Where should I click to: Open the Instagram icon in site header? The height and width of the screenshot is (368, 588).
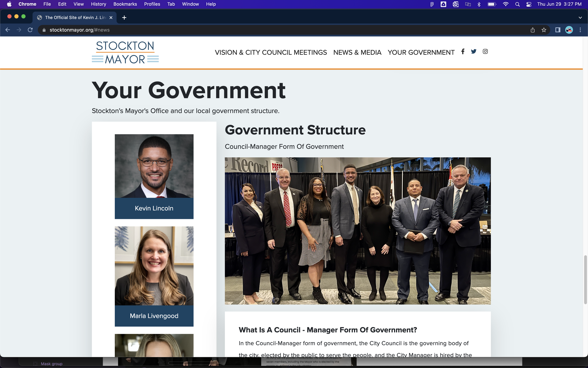point(485,51)
